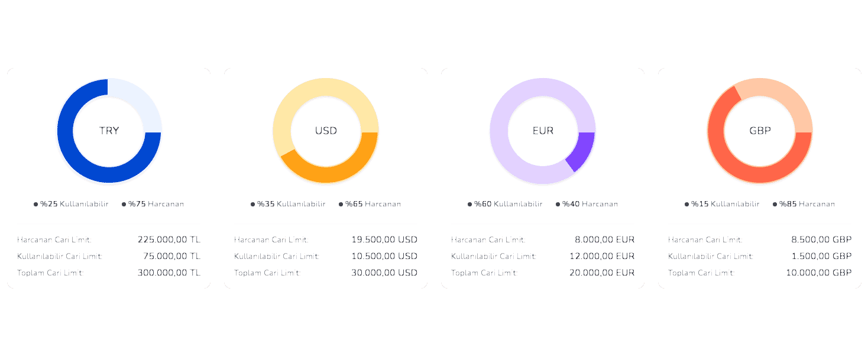This screenshot has height=356, width=868.
Task: Click the 300.000,00 TL total limit value
Action: click(169, 273)
